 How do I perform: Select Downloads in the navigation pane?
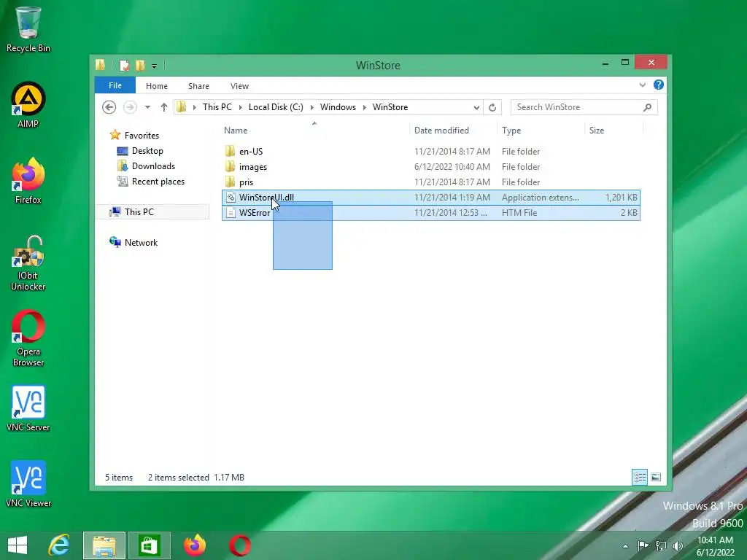[x=153, y=166]
